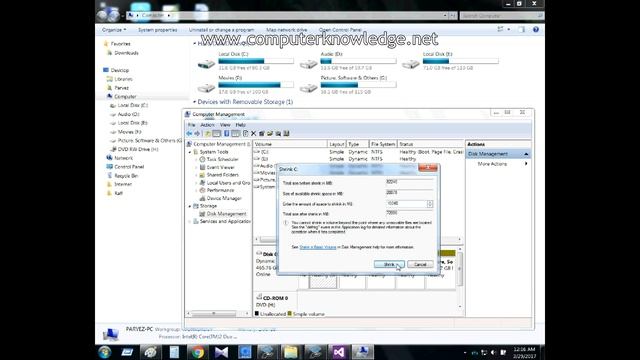
Task: Open File menu in Computer Management
Action: pos(191,124)
